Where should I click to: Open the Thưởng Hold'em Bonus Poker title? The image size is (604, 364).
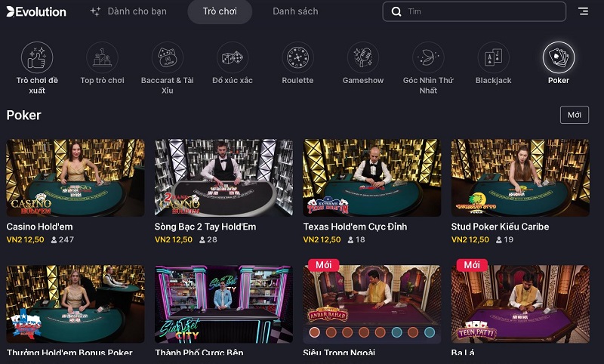[x=69, y=352]
